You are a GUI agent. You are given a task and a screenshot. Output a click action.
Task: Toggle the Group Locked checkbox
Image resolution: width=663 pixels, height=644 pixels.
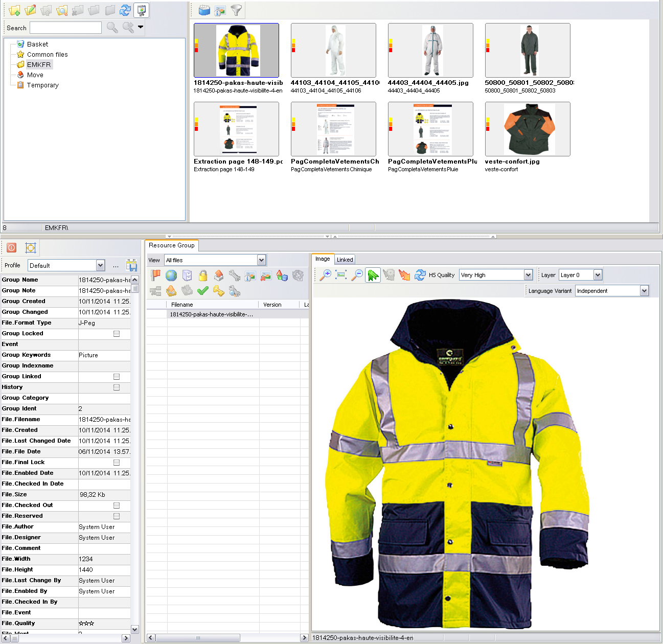(117, 334)
